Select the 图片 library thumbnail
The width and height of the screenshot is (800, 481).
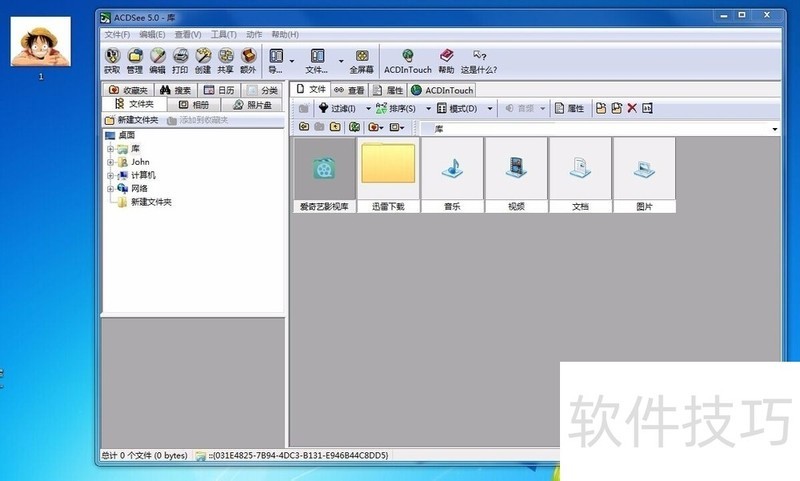pyautogui.click(x=644, y=175)
